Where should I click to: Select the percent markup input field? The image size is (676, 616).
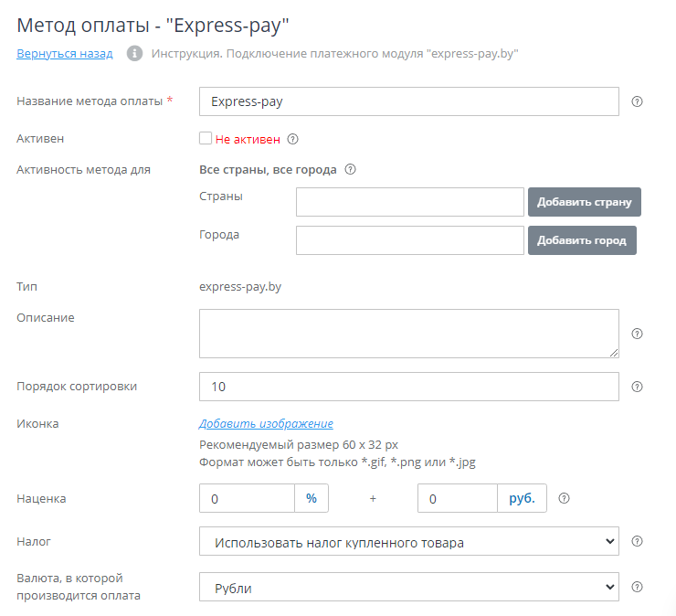click(247, 499)
